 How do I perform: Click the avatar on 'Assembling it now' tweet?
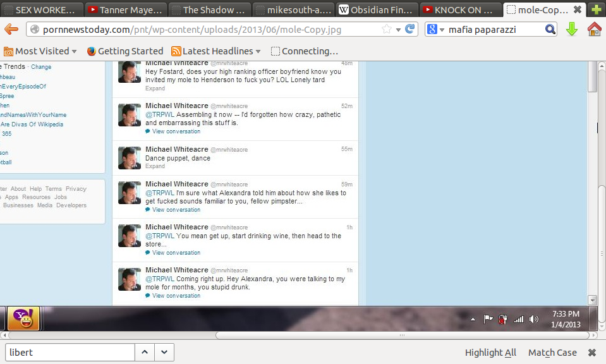point(130,115)
